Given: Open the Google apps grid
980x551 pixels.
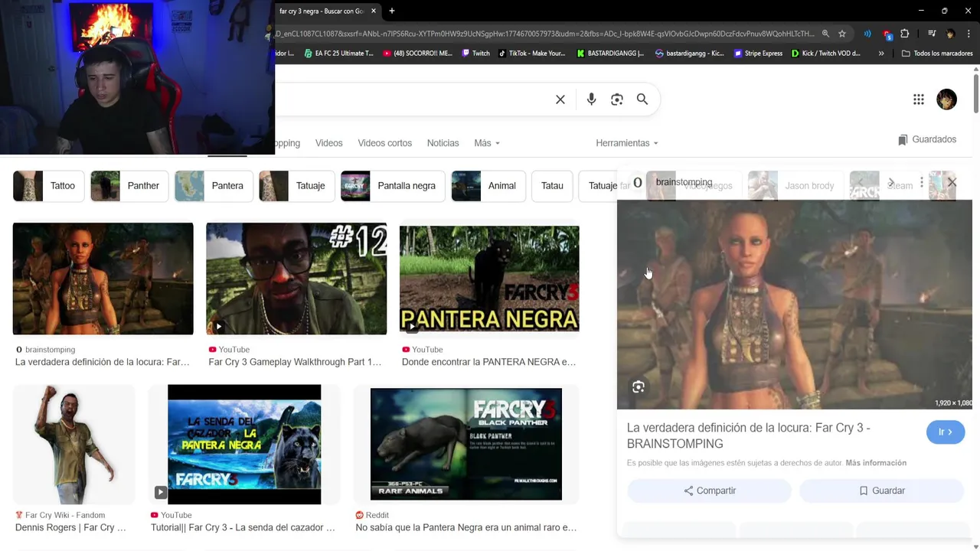Looking at the screenshot, I should (x=919, y=99).
